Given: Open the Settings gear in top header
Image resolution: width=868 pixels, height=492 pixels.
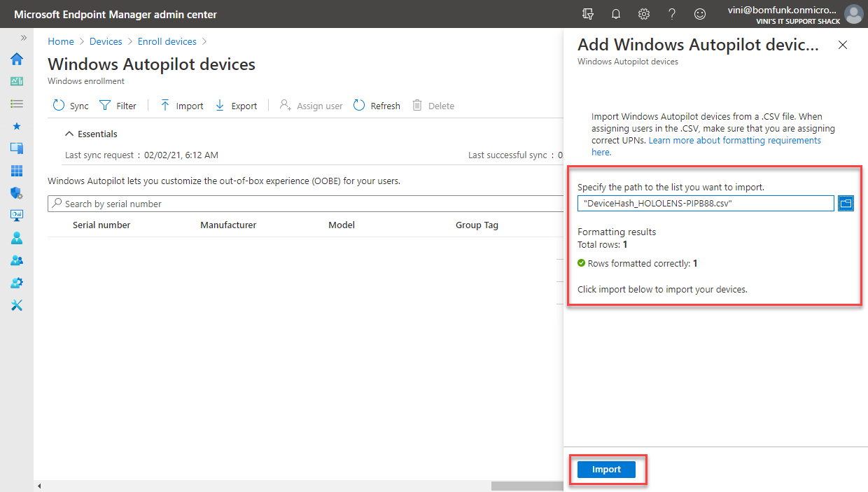Looking at the screenshot, I should pos(644,14).
